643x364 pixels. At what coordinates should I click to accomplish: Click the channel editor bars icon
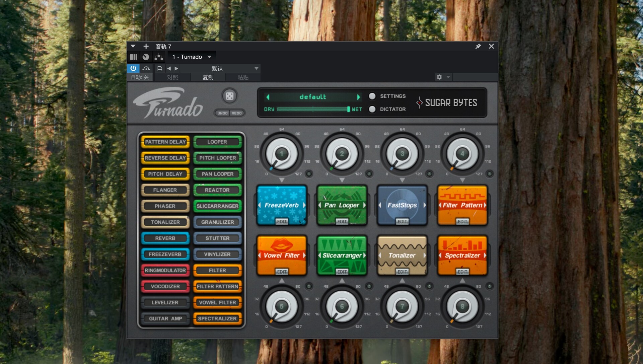(134, 57)
